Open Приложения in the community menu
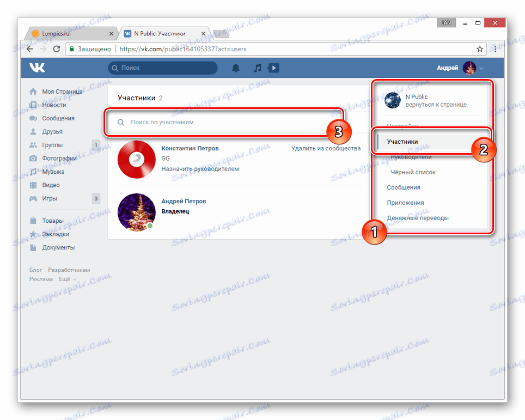The width and height of the screenshot is (525, 420). click(x=406, y=203)
